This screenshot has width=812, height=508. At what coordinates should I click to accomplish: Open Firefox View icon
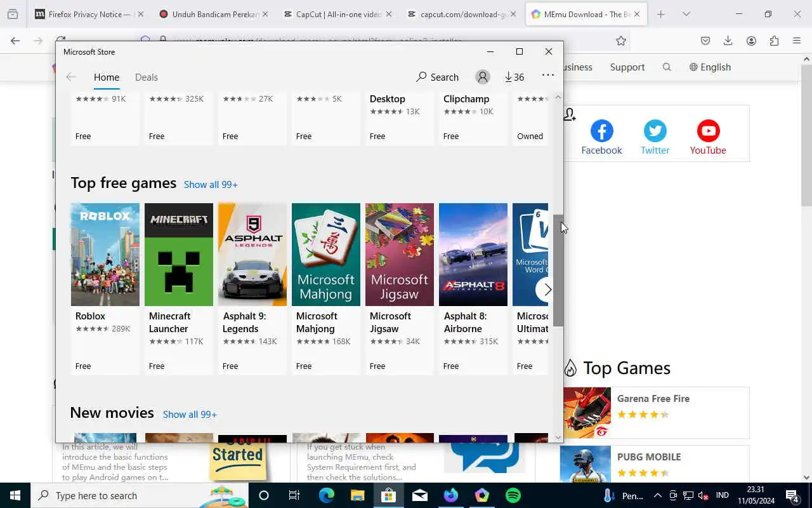pyautogui.click(x=13, y=14)
